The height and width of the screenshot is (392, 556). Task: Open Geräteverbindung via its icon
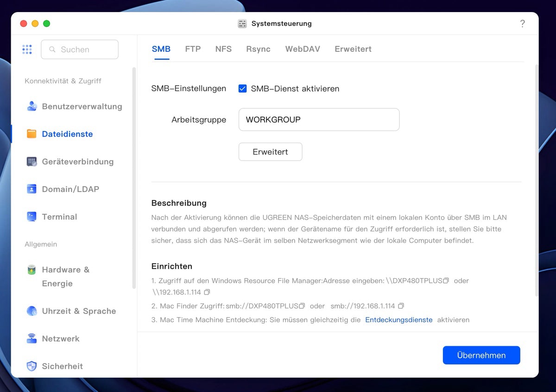pos(32,162)
